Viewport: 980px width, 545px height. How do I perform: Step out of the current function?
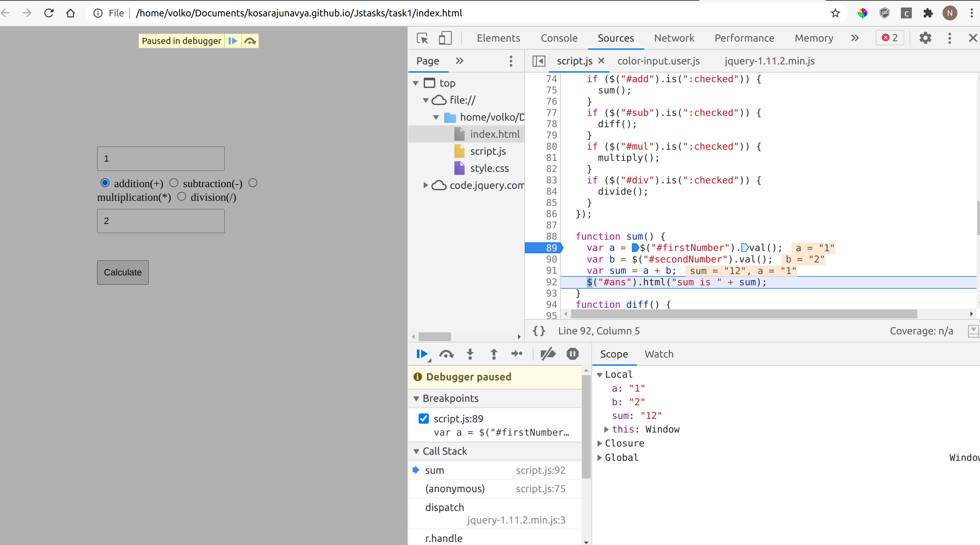[494, 354]
